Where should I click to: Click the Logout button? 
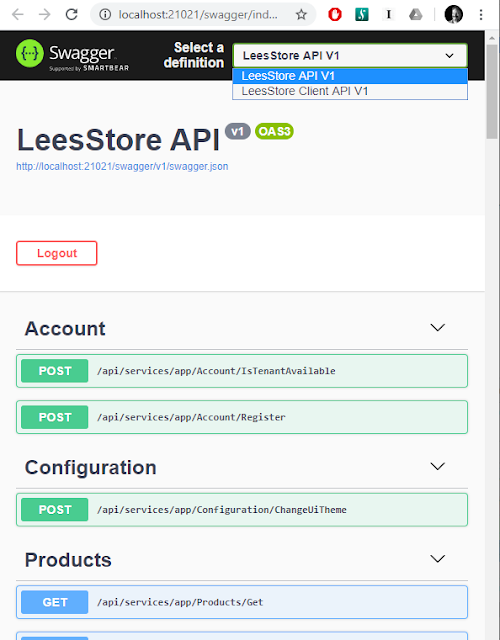tap(57, 253)
